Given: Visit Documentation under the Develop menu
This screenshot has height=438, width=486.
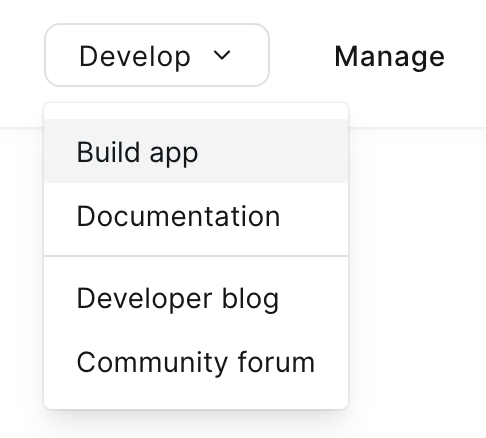Looking at the screenshot, I should pyautogui.click(x=196, y=216).
